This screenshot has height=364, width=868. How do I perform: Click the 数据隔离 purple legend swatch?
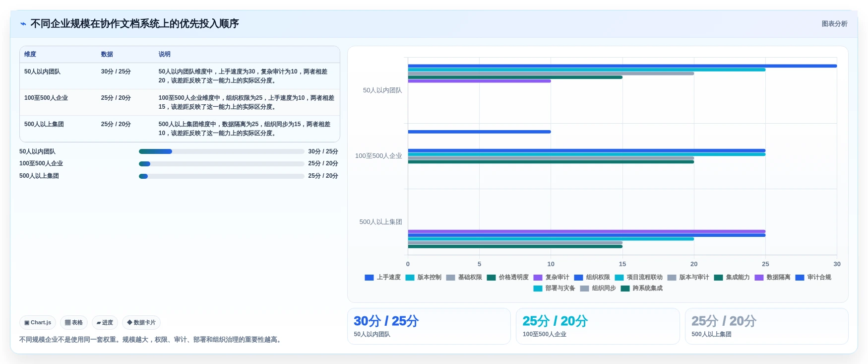(759, 278)
